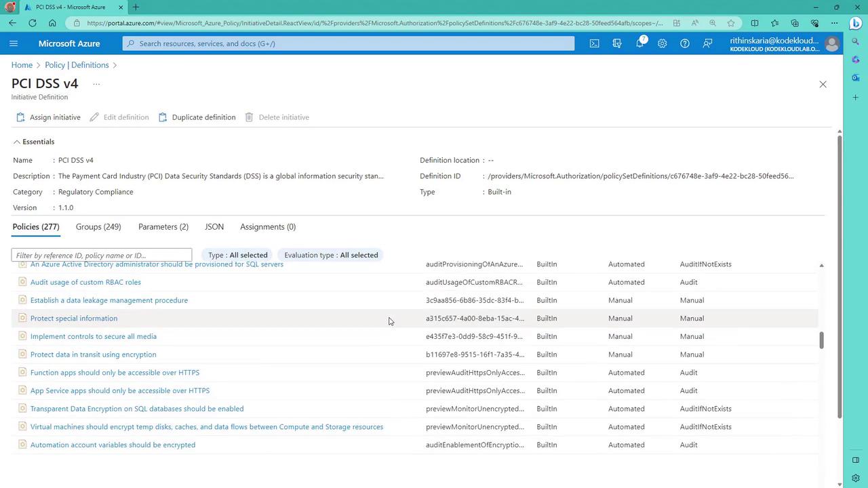Screen dimensions: 868x488
Task: Open the Evaluation type filter
Action: coord(331,255)
